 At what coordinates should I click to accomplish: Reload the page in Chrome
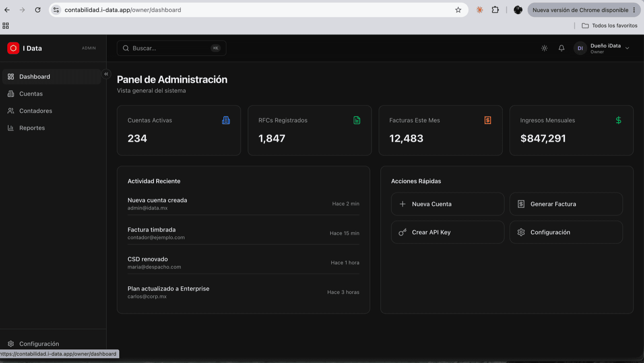pyautogui.click(x=37, y=10)
